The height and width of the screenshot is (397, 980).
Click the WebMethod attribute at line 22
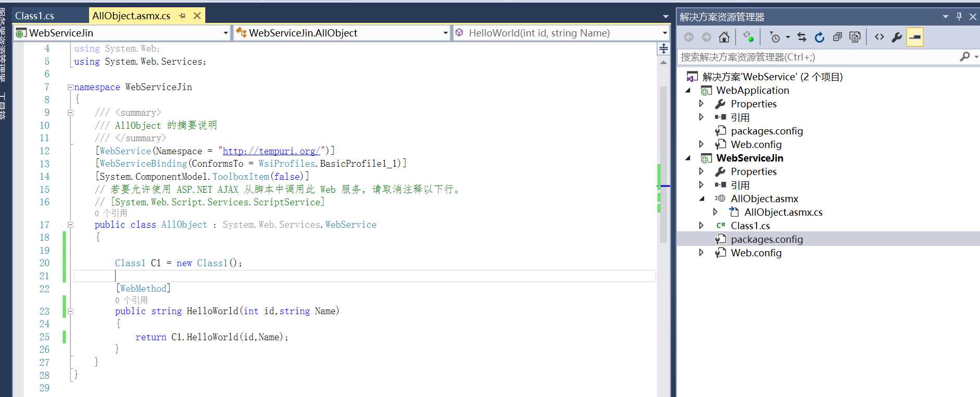pyautogui.click(x=143, y=289)
